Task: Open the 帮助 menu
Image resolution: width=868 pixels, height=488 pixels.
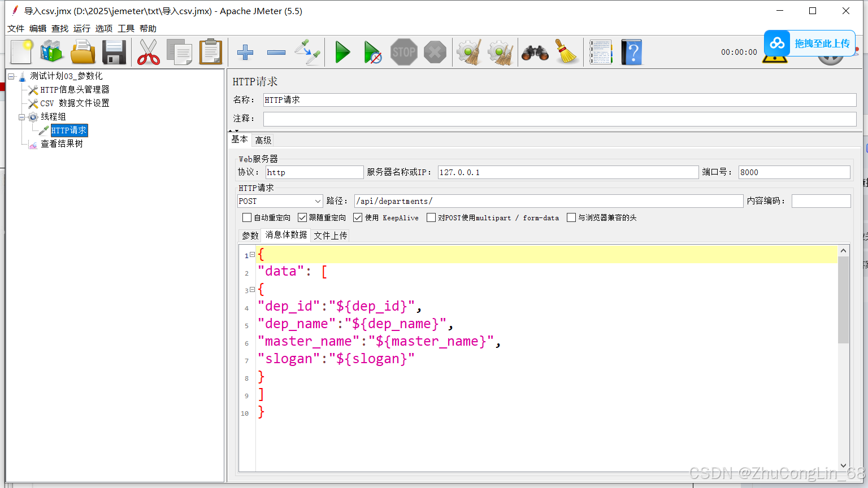Action: point(148,29)
